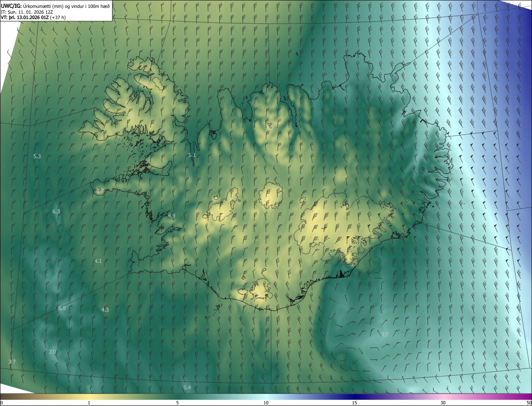Click the value label '2.7' on Snæfellsnes peninsula

tap(99, 190)
